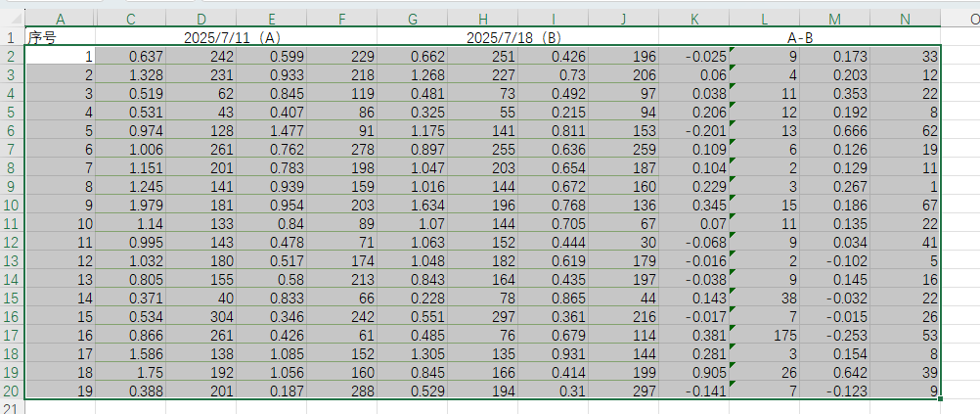This screenshot has width=980, height=414.
Task: Click cell K19 showing 0.905
Action: coord(693,373)
